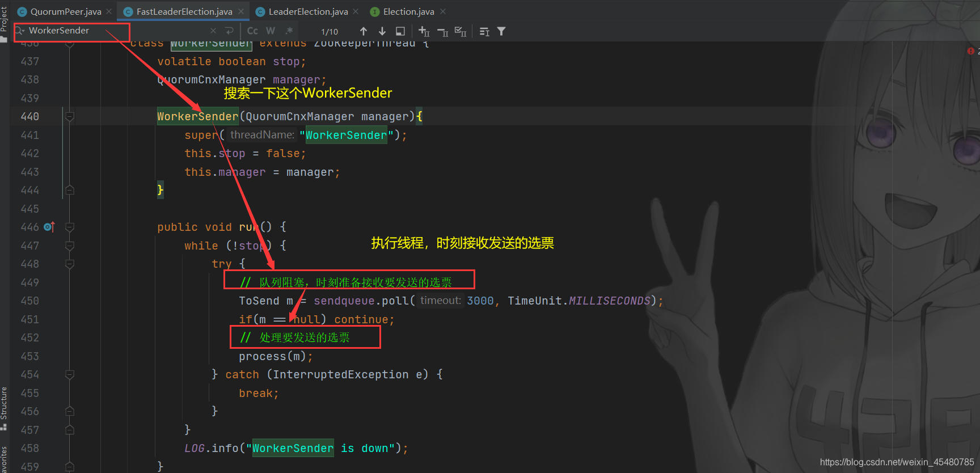The width and height of the screenshot is (980, 473).
Task: Close the Election.java tab
Action: 443,11
